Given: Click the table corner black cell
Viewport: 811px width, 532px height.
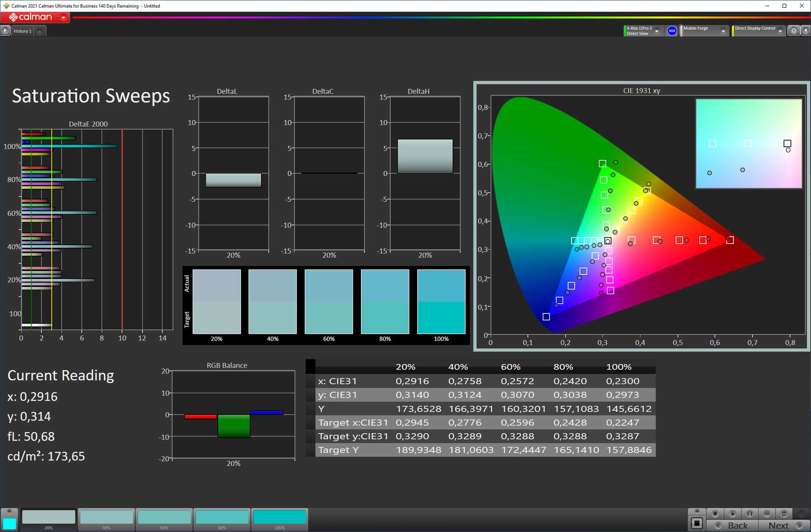Looking at the screenshot, I should 310,367.
